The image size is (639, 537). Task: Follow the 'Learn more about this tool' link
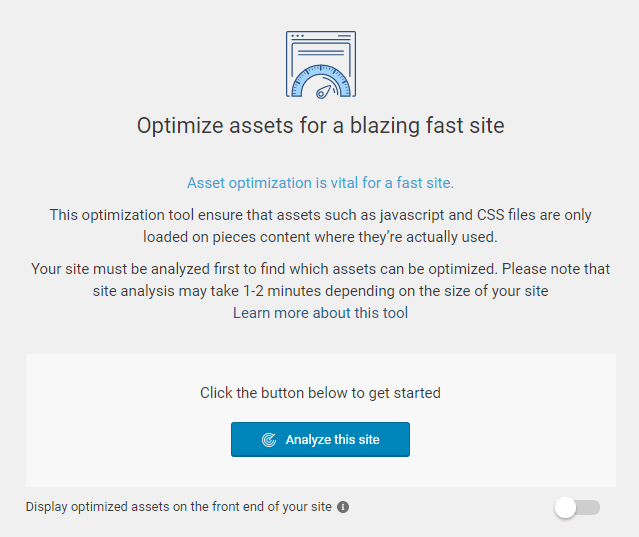(x=320, y=313)
